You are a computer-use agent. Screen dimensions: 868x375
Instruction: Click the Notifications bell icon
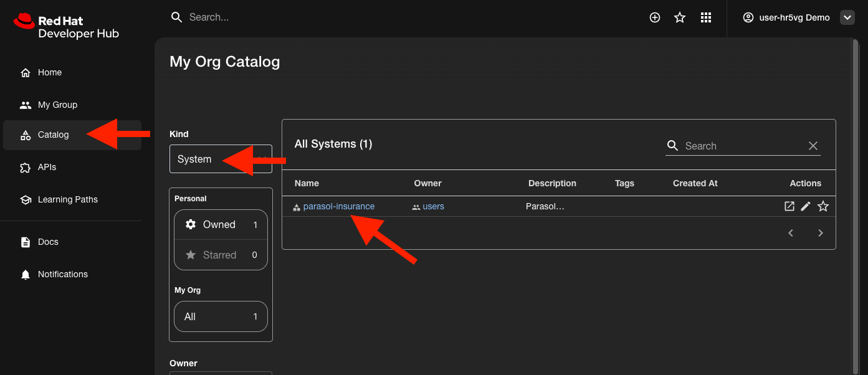click(x=26, y=275)
